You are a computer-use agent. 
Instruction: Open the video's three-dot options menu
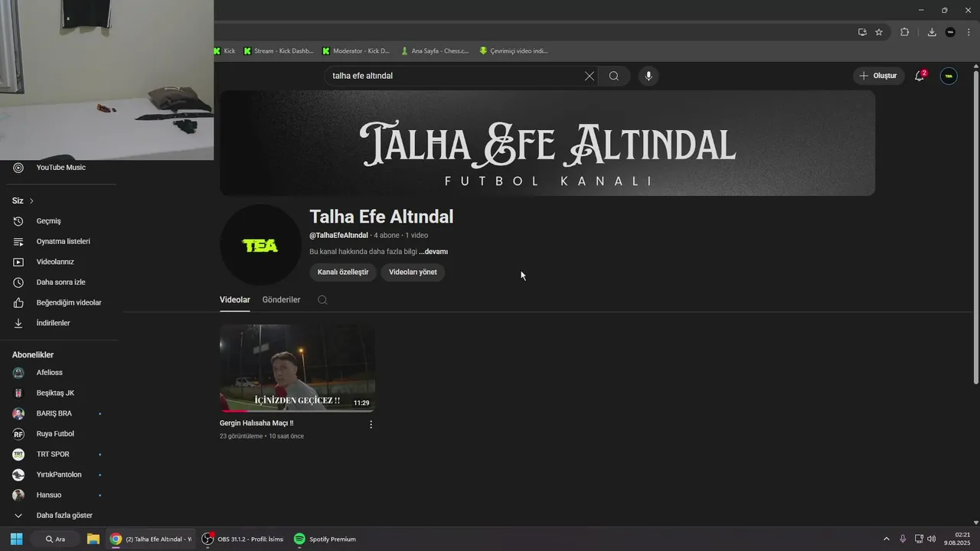[x=371, y=424]
